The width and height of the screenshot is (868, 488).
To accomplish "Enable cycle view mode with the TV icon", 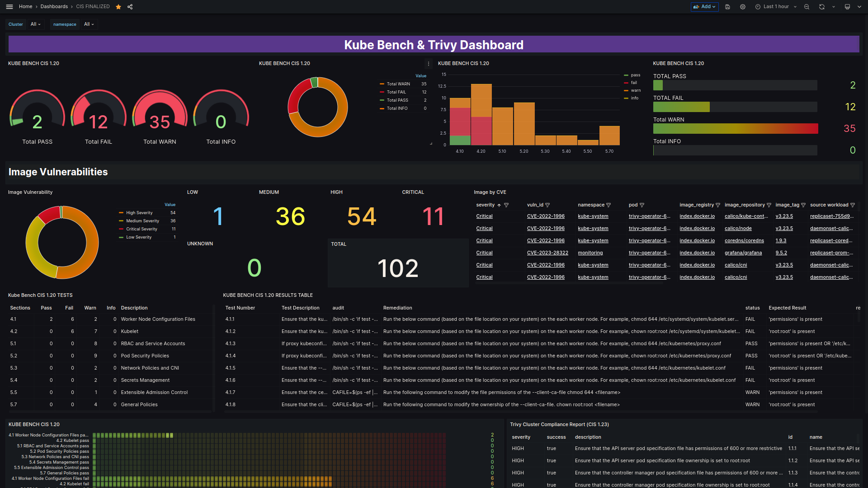I will (x=847, y=6).
